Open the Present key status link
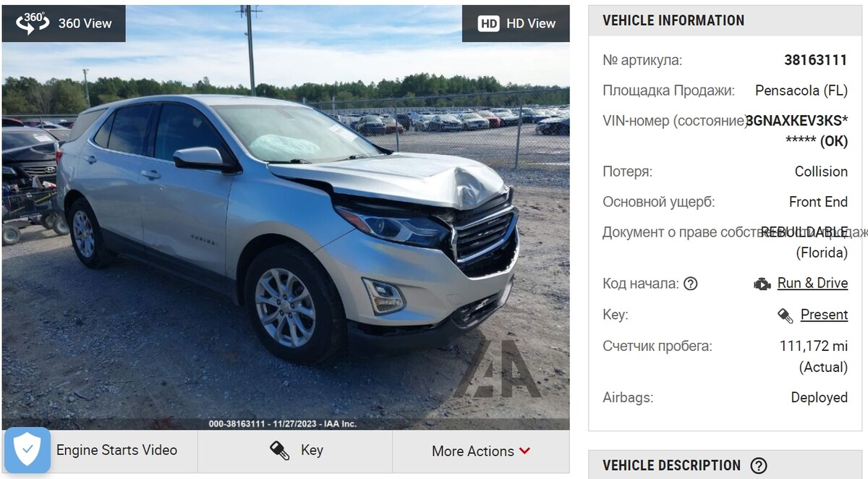The height and width of the screenshot is (479, 868). [x=824, y=315]
